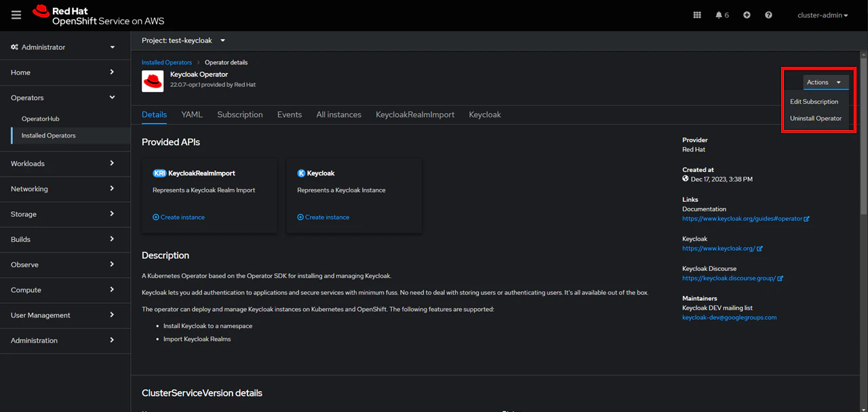Click the plus import/add icon in header
This screenshot has height=412, width=868.
point(747,15)
